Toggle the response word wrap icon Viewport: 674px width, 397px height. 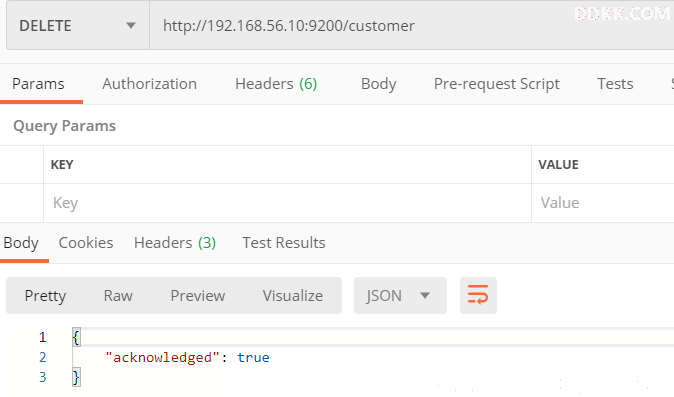[x=478, y=296]
